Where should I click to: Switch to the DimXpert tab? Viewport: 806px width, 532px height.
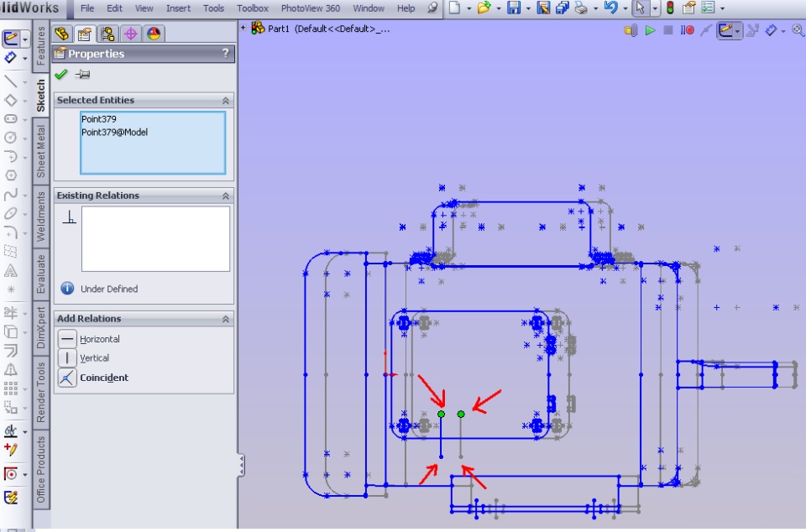[40, 327]
